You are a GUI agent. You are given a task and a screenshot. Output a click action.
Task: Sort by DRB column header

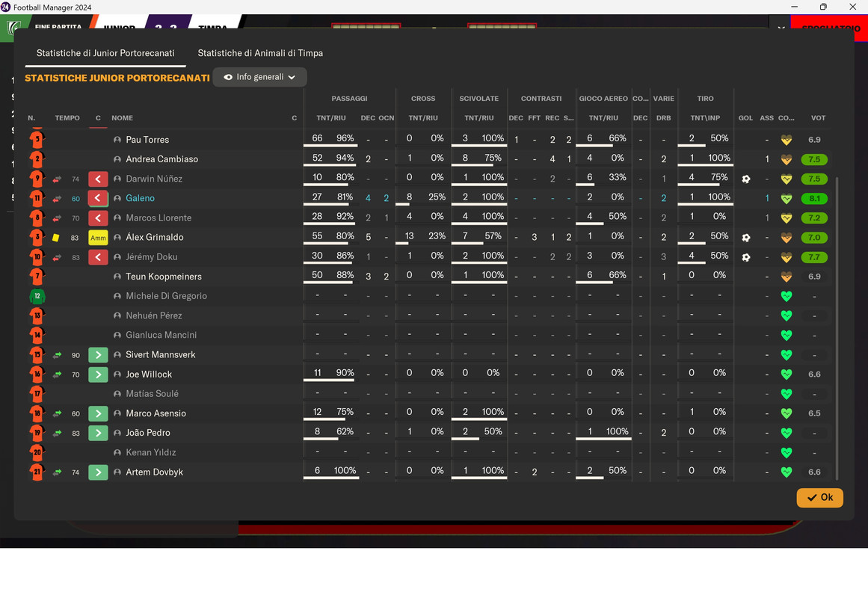pyautogui.click(x=663, y=118)
